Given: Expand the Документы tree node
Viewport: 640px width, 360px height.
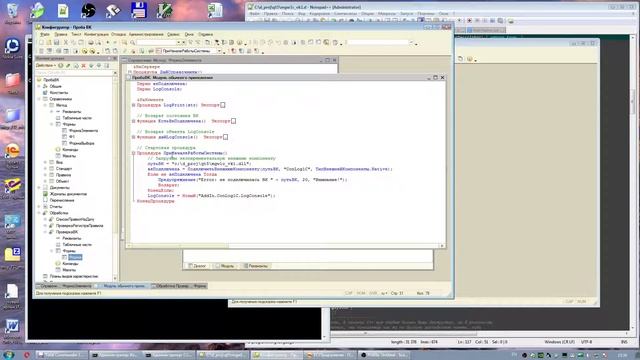Looking at the screenshot, I should [x=39, y=188].
